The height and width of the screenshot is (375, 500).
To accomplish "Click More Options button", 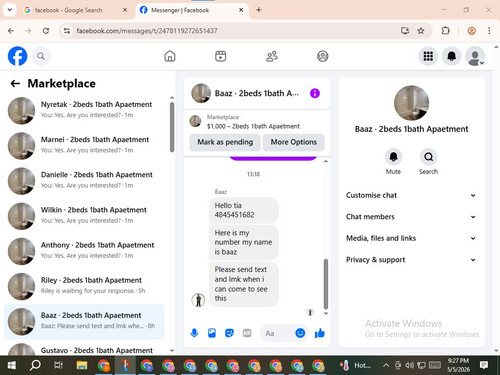I will pyautogui.click(x=293, y=142).
